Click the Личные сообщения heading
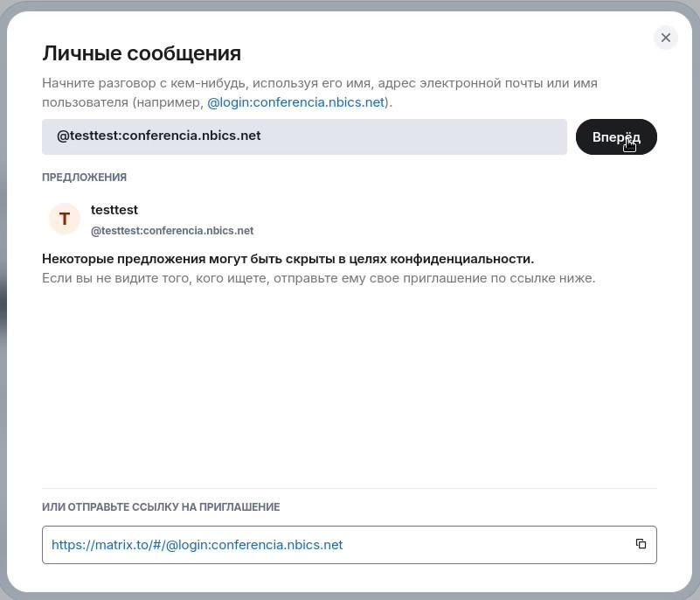 point(142,53)
